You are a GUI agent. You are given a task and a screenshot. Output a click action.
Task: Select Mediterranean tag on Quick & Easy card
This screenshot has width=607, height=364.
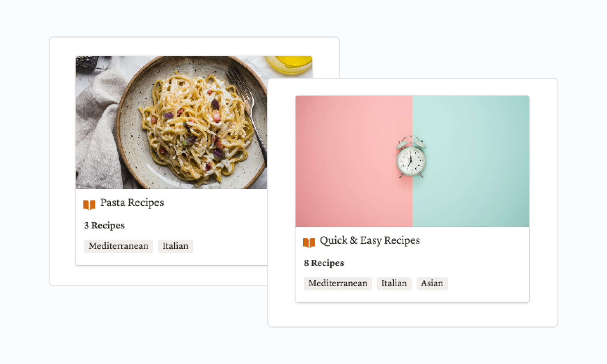click(337, 283)
